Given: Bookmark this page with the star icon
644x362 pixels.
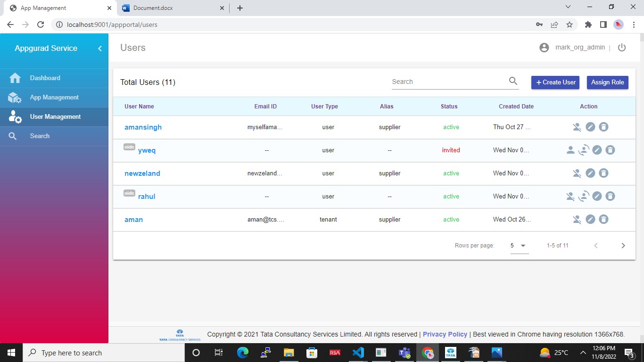Looking at the screenshot, I should coord(570,25).
